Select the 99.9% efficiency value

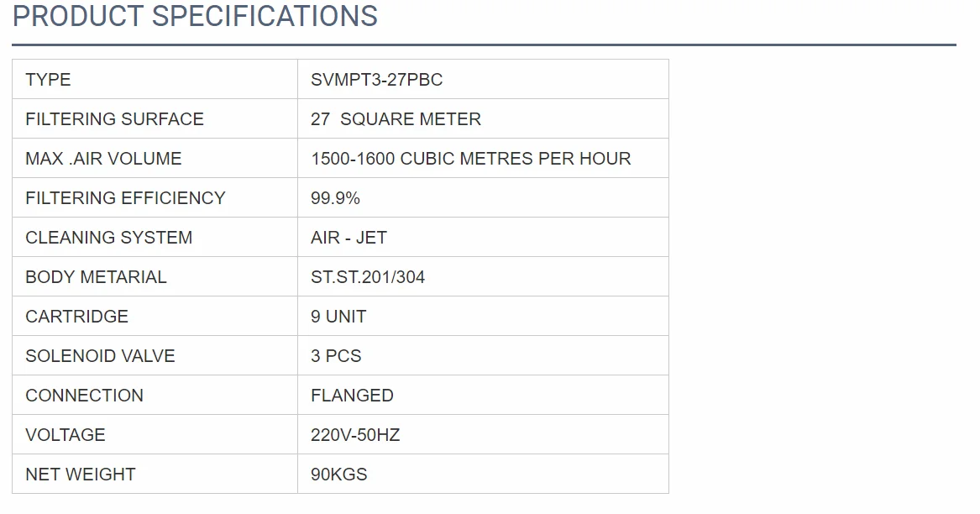[335, 198]
